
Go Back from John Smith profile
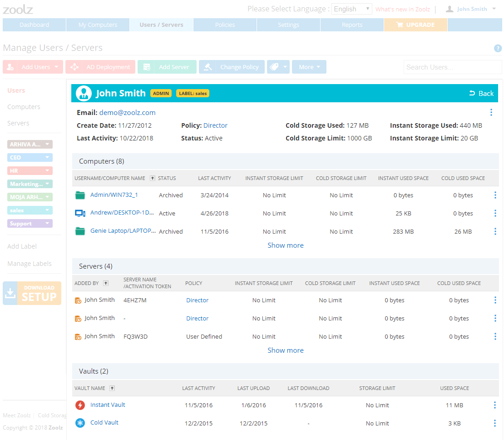481,93
